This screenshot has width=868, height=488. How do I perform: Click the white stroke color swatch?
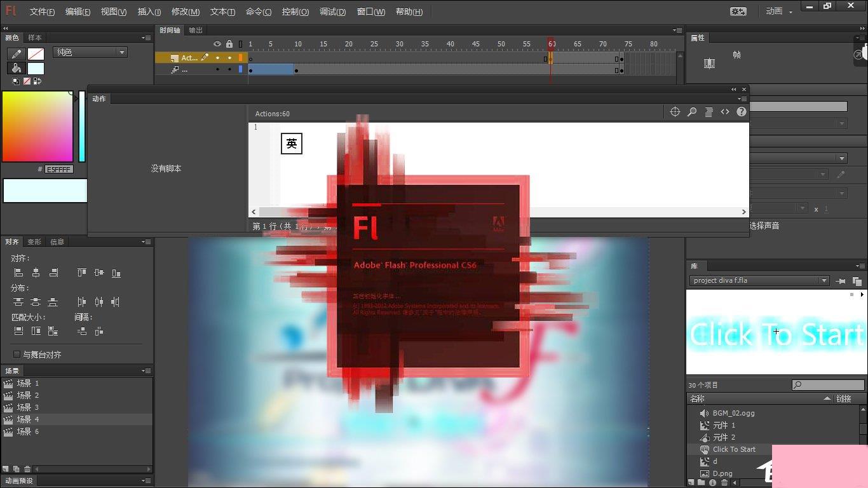[36, 54]
